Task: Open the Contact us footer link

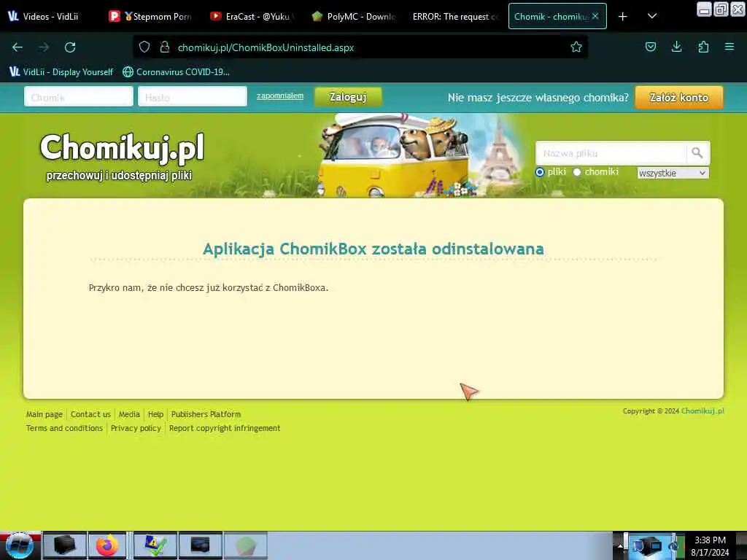Action: [x=90, y=414]
